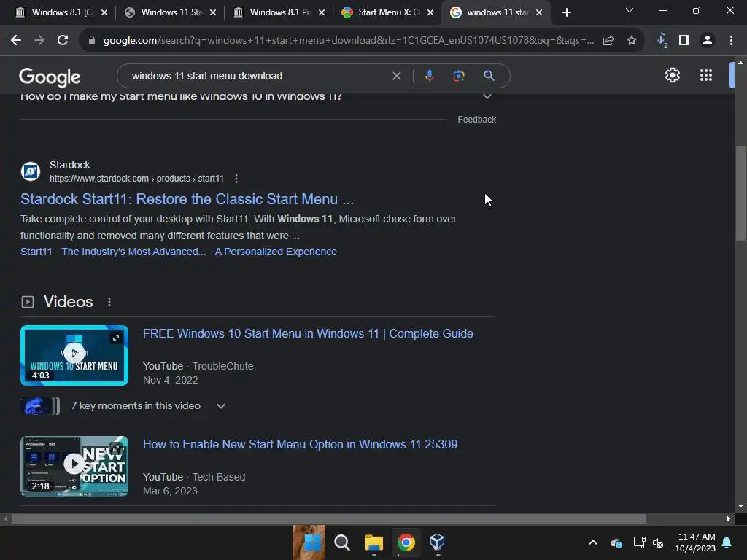Click horizontal scrollbar right arrow
The image size is (747, 560).
pyautogui.click(x=729, y=518)
